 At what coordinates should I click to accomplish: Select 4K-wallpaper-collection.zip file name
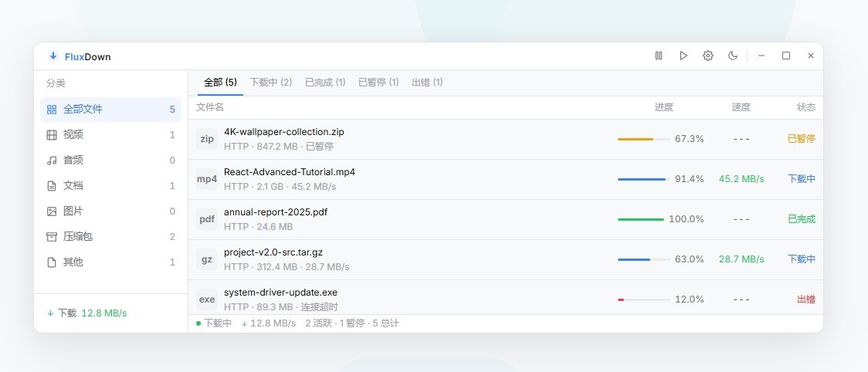pos(284,132)
